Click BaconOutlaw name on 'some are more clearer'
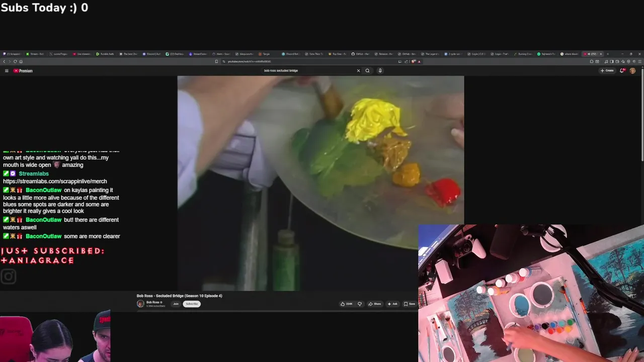The height and width of the screenshot is (362, 644). pyautogui.click(x=44, y=236)
